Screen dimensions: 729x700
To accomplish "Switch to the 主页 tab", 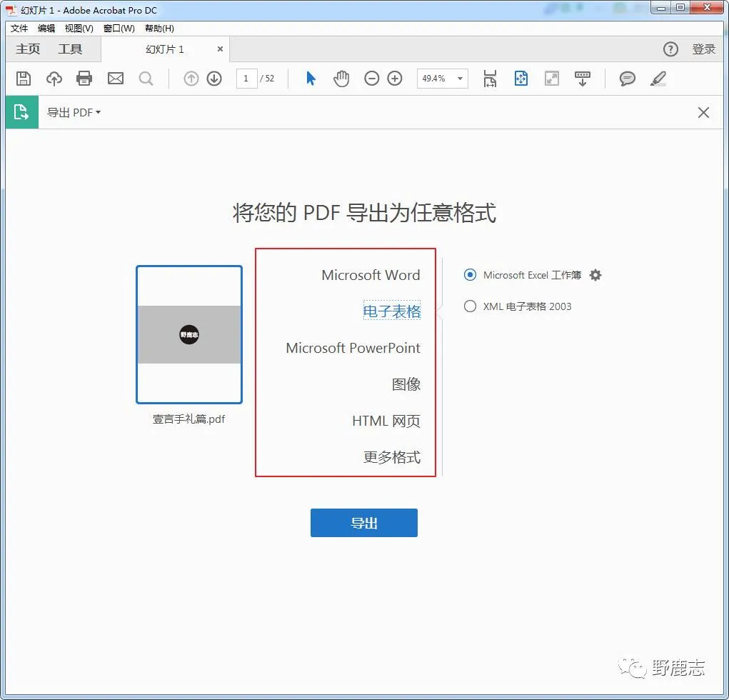I will pyautogui.click(x=28, y=49).
